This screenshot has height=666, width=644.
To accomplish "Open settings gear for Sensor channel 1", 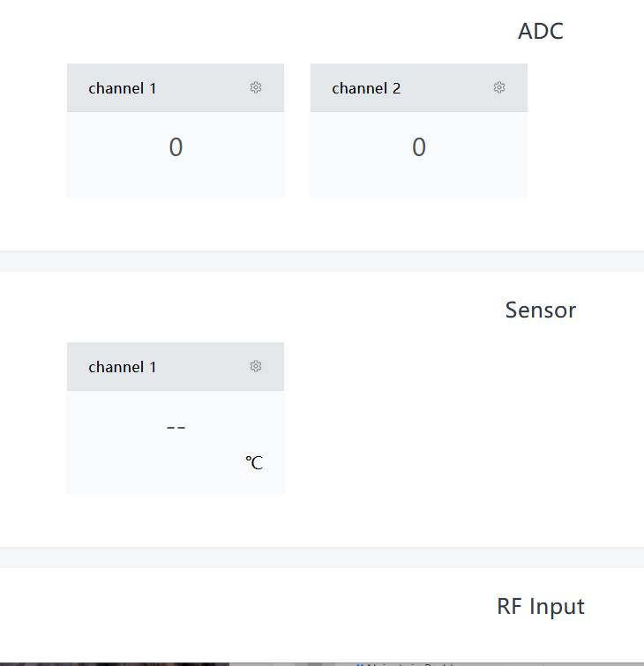I will pyautogui.click(x=256, y=366).
